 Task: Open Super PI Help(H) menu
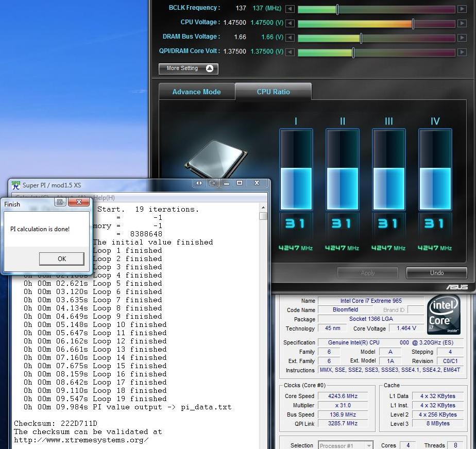pos(104,198)
